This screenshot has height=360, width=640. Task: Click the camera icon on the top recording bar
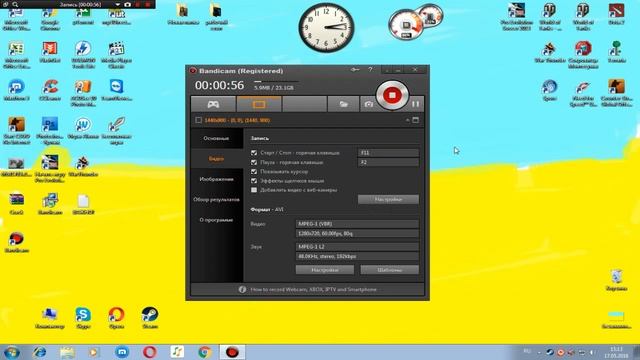(127, 4)
